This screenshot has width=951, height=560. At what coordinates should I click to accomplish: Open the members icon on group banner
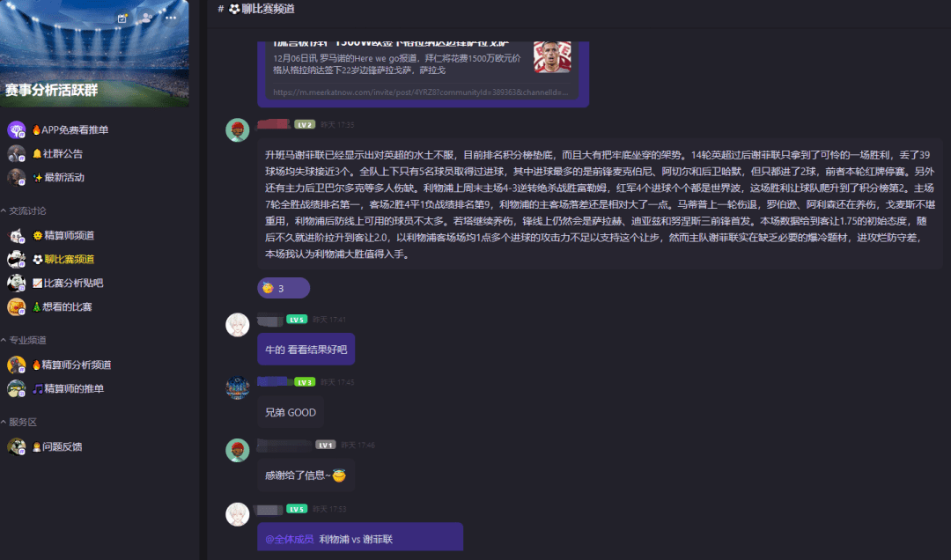(x=146, y=18)
